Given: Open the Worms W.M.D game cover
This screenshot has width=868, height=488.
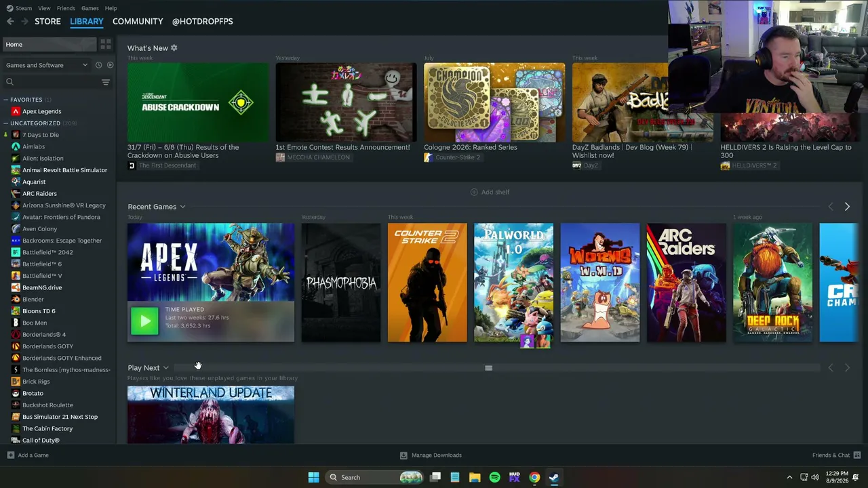Looking at the screenshot, I should [x=600, y=283].
